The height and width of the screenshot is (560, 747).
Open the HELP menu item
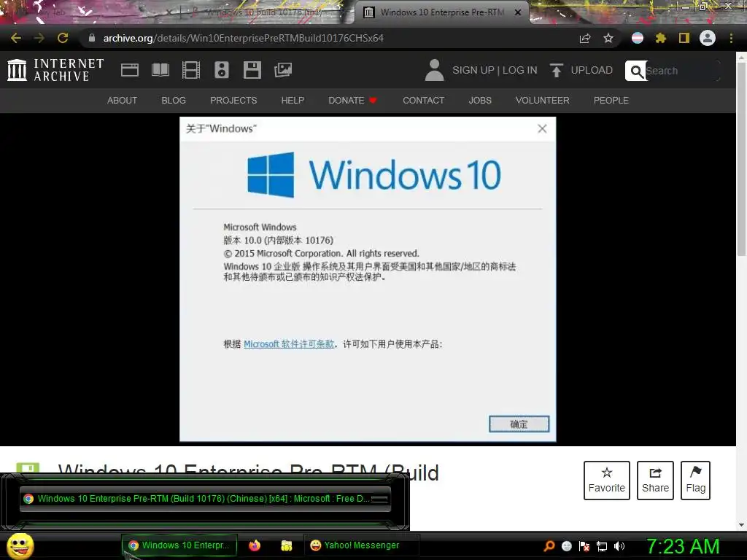293,101
